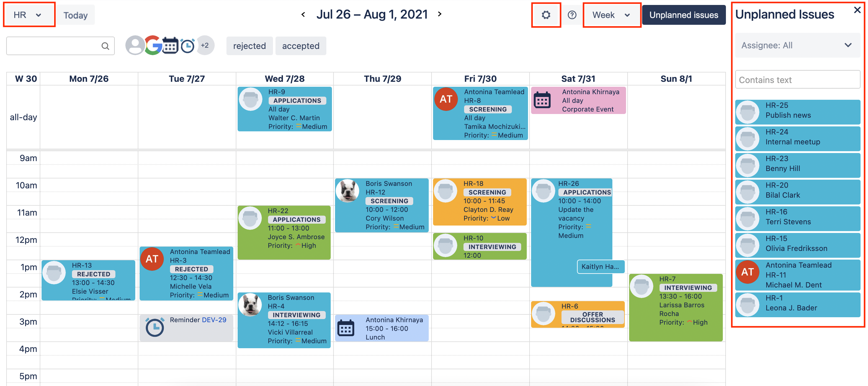868x386 pixels.
Task: Click the Contains text input field
Action: click(797, 80)
